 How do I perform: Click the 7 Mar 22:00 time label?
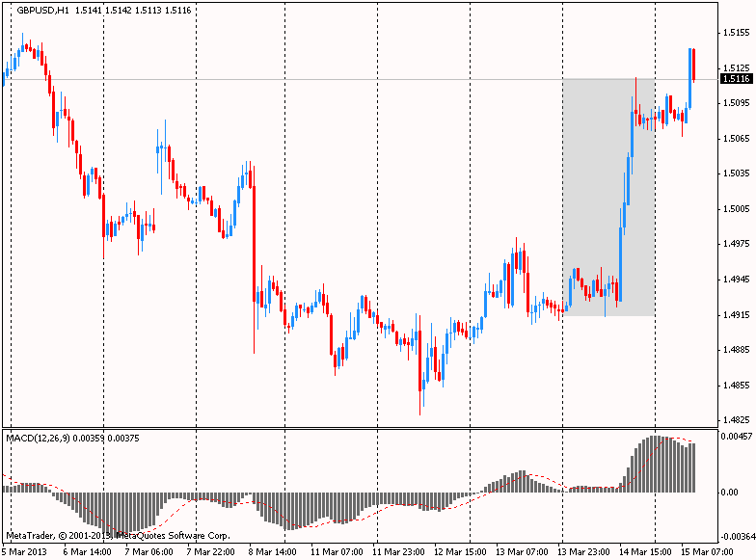point(210,551)
